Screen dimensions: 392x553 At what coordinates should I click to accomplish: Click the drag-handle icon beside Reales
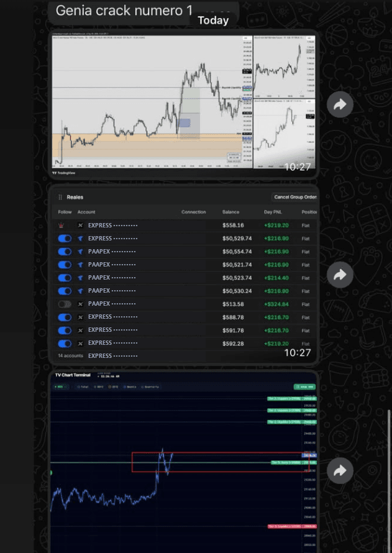coord(60,197)
